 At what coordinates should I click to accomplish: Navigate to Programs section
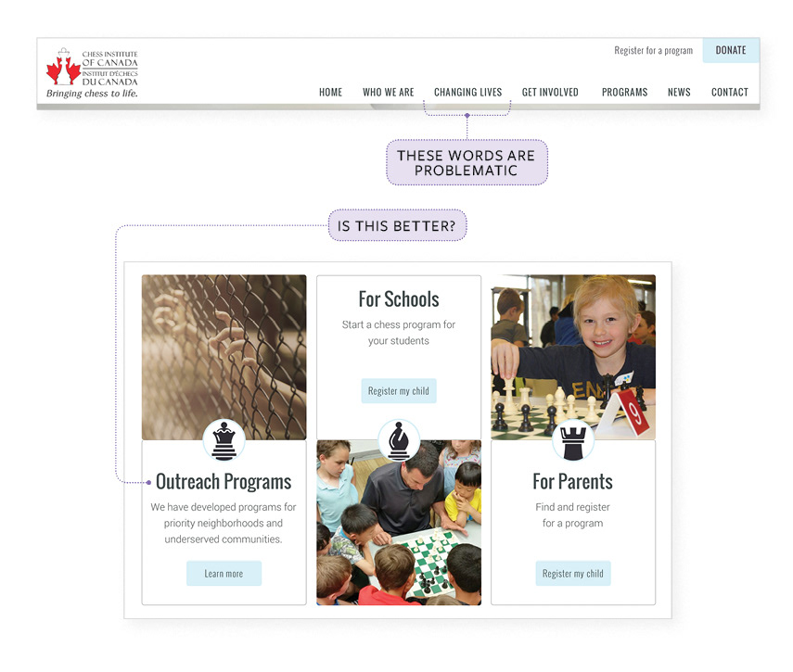pos(624,92)
